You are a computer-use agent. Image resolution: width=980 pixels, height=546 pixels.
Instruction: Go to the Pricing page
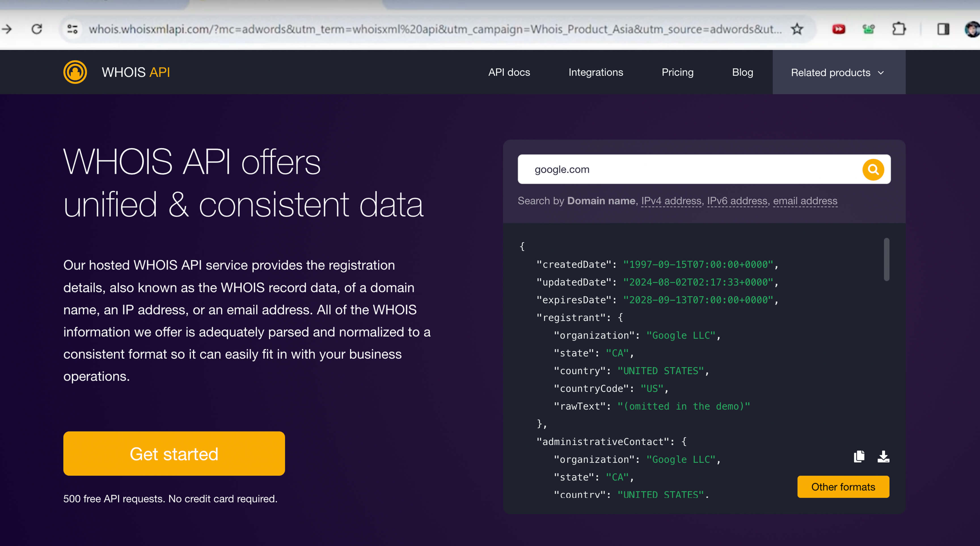[677, 72]
